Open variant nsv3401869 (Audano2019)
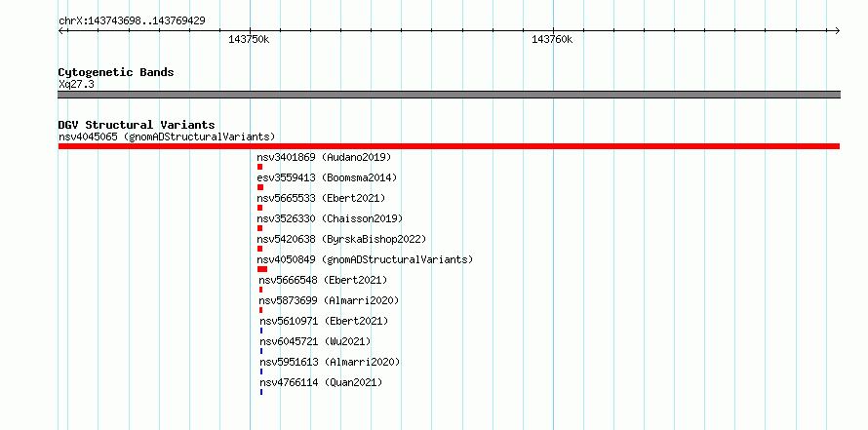Viewport: 868px width, 430px height. (x=324, y=157)
